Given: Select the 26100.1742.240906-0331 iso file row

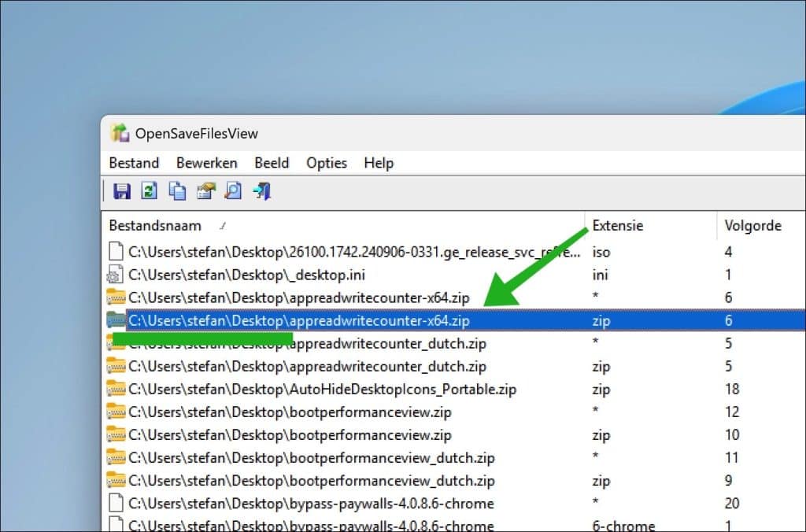Looking at the screenshot, I should pos(354,252).
